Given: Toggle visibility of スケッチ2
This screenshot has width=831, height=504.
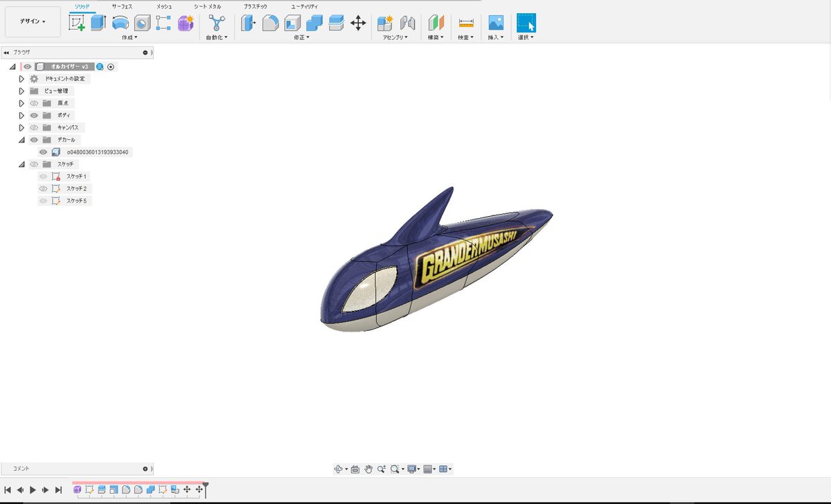Looking at the screenshot, I should click(43, 188).
